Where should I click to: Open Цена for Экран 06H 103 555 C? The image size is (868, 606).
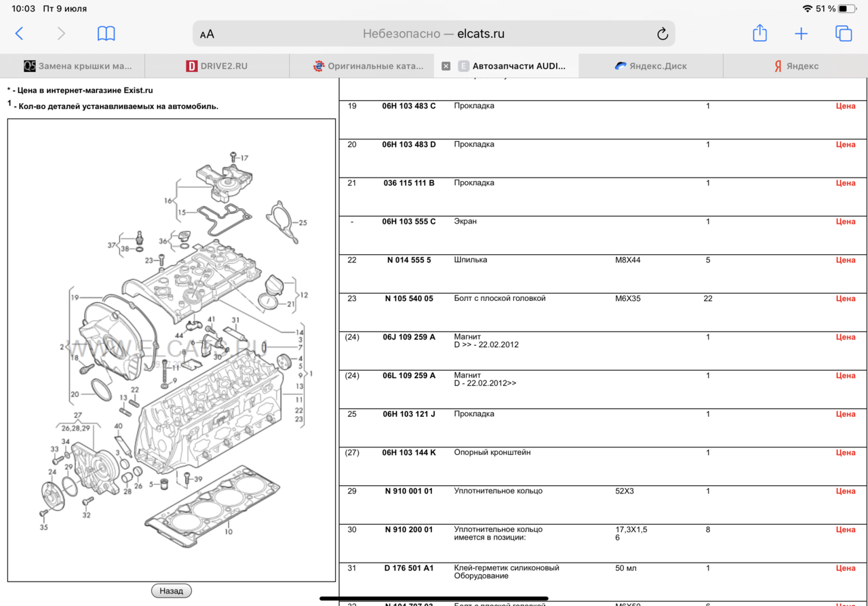pyautogui.click(x=845, y=222)
